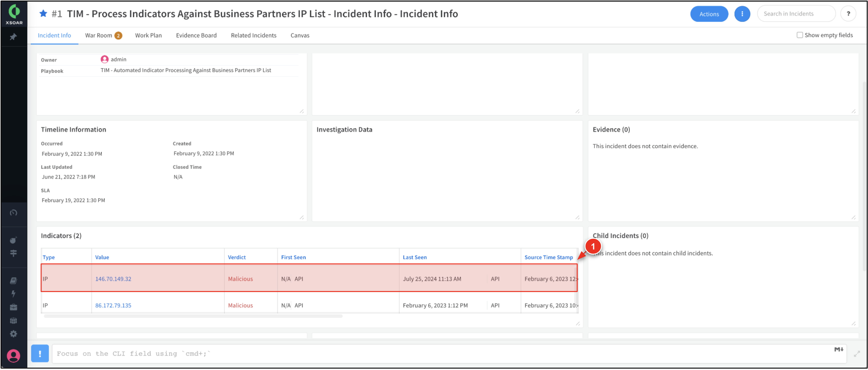
Task: Open Automation lightning bolt icon in the sidebar
Action: (13, 294)
